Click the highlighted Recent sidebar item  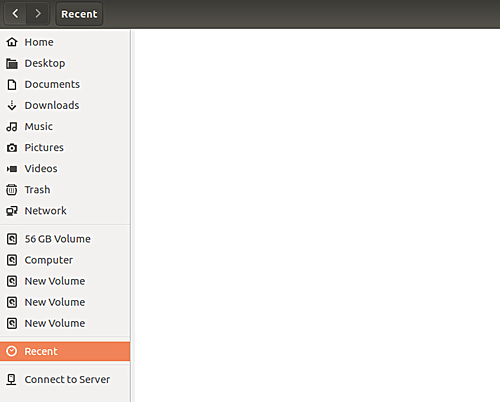click(65, 351)
